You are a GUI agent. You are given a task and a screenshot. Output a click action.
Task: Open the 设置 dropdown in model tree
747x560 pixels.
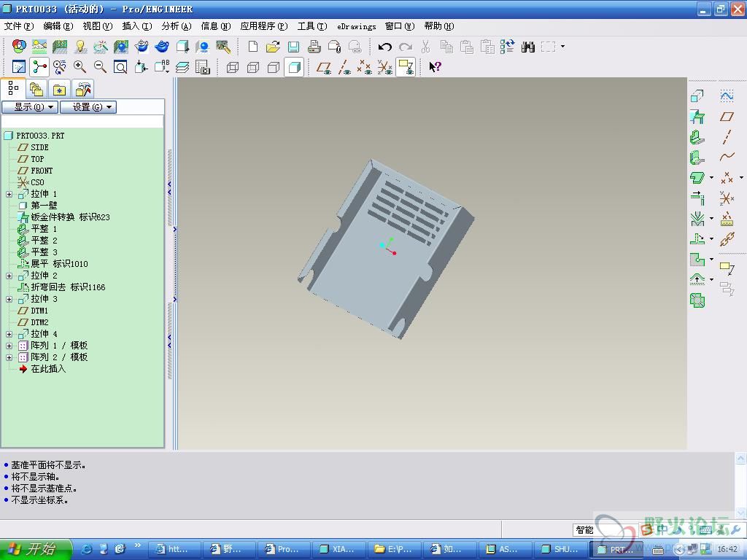pos(88,107)
